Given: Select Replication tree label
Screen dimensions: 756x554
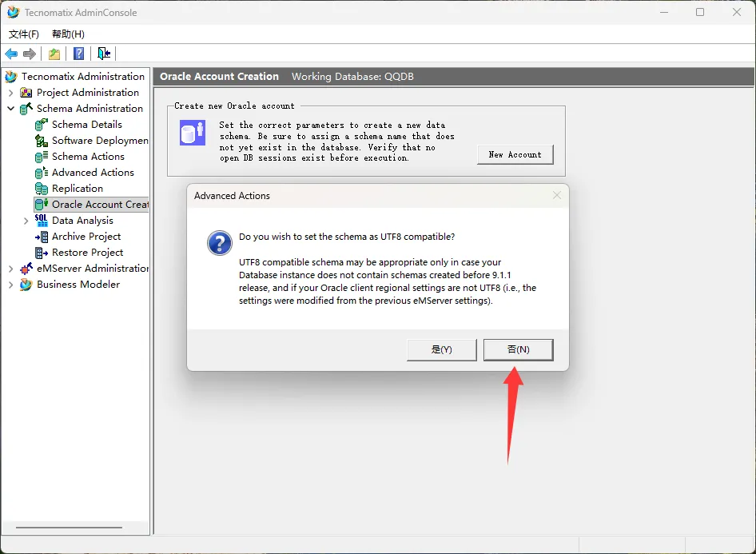Looking at the screenshot, I should 78,189.
